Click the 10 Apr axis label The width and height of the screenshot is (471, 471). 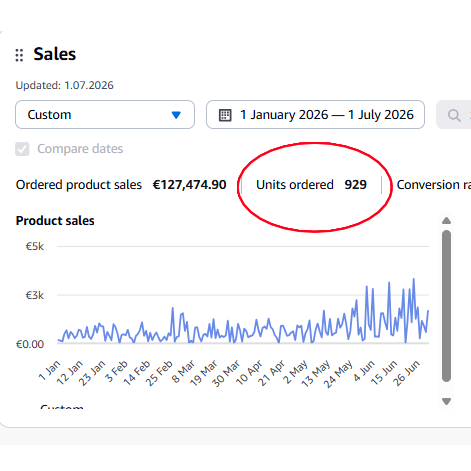(x=249, y=373)
